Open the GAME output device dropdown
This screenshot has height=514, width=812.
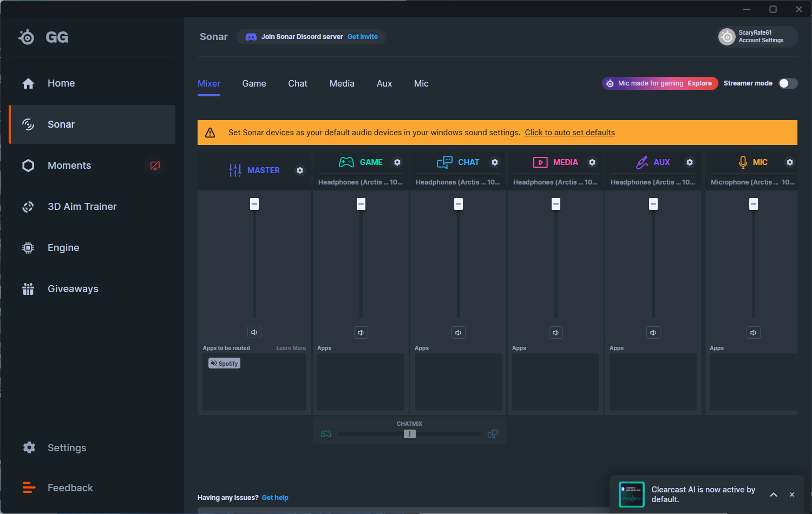tap(361, 182)
